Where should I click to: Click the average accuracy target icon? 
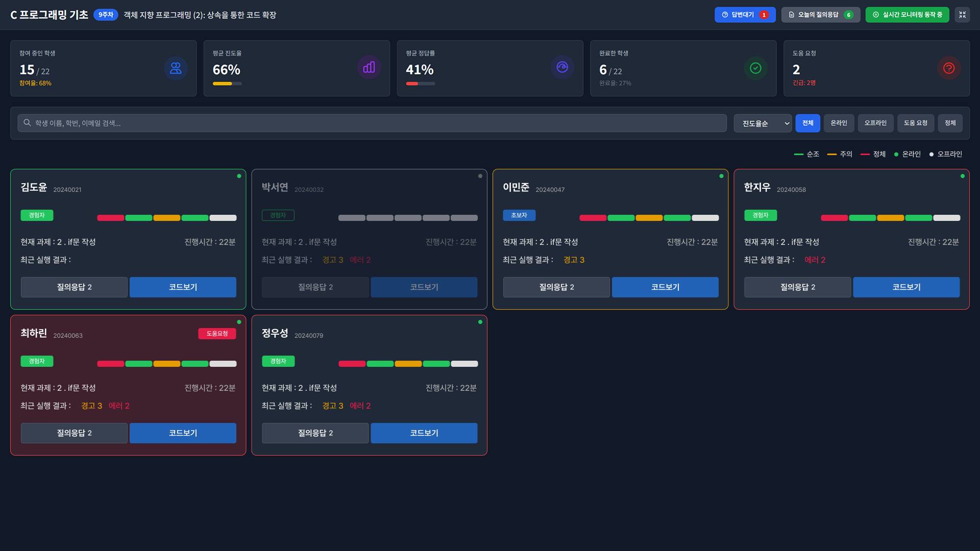[x=562, y=67]
